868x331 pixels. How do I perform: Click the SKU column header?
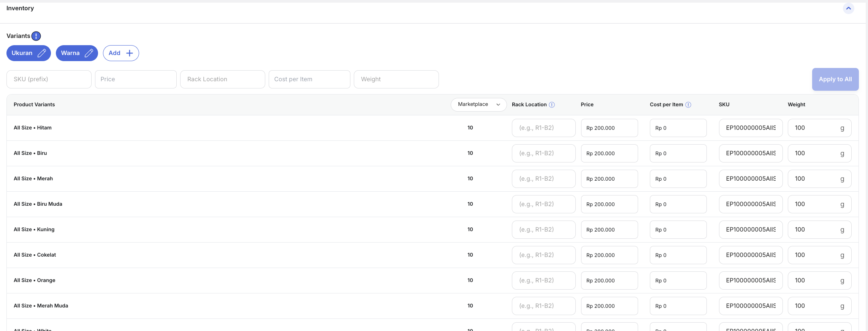(x=724, y=105)
